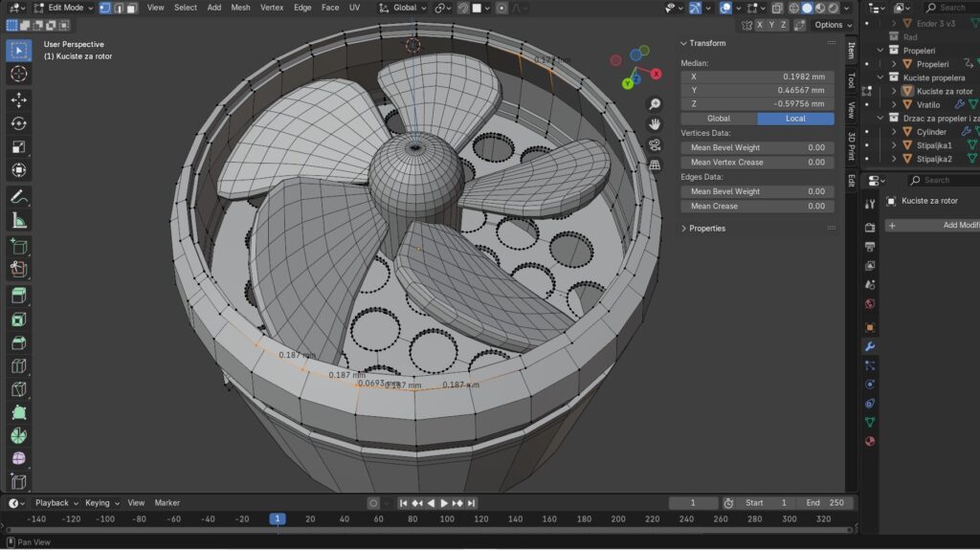980x550 pixels.
Task: Activate the Move tool
Action: [19, 100]
